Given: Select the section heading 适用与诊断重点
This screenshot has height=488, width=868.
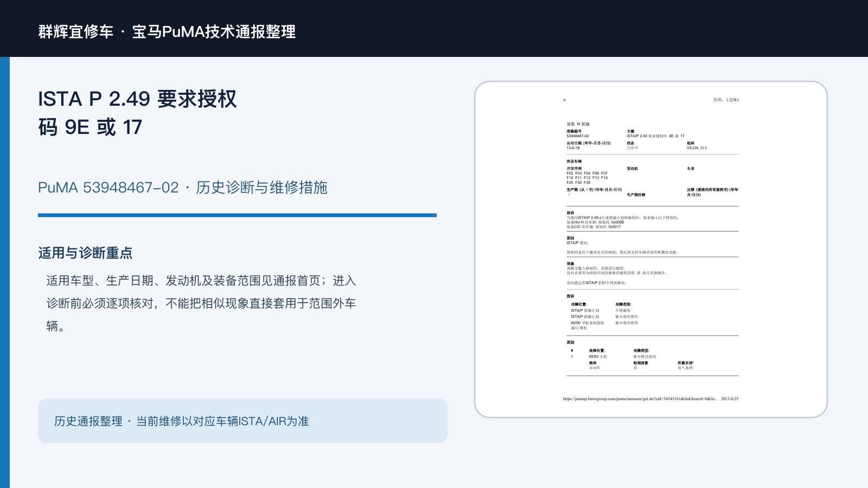Looking at the screenshot, I should [85, 253].
